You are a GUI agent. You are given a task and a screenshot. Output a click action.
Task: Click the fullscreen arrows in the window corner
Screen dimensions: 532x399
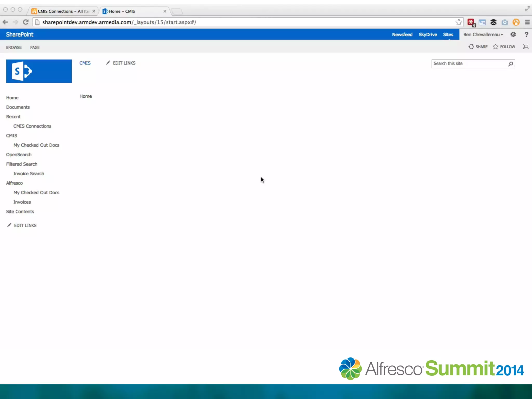(527, 9)
